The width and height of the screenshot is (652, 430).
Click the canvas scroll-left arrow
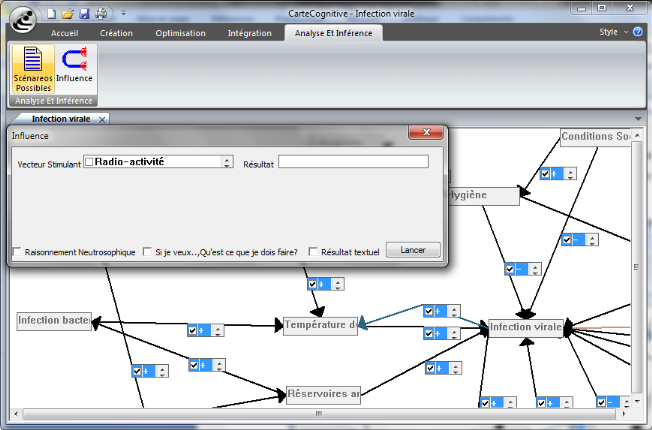[x=16, y=414]
